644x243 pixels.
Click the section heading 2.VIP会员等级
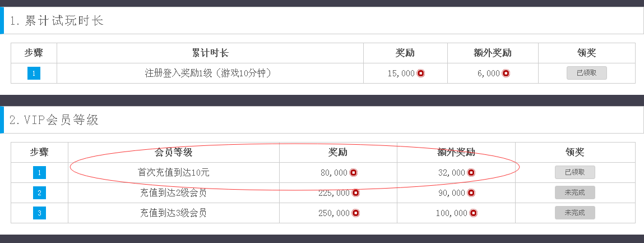54,120
